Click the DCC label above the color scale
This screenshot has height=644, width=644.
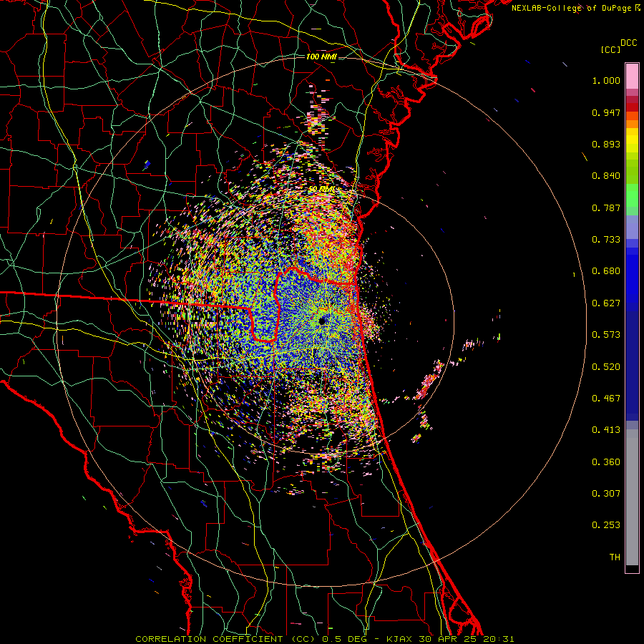click(x=628, y=43)
